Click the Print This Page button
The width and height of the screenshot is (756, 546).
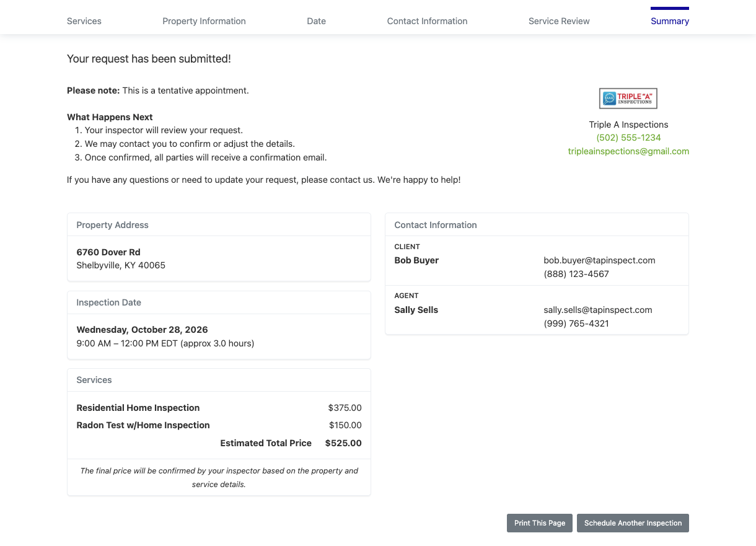pos(540,523)
